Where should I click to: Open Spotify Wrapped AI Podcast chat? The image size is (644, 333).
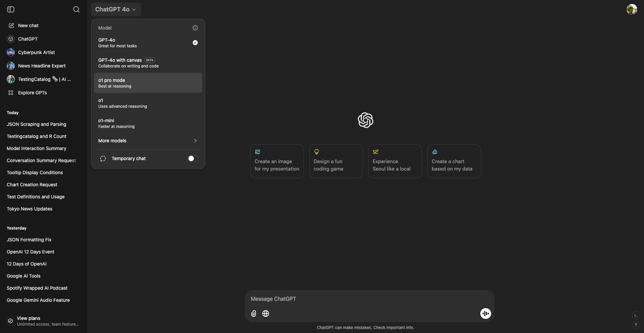click(44, 288)
